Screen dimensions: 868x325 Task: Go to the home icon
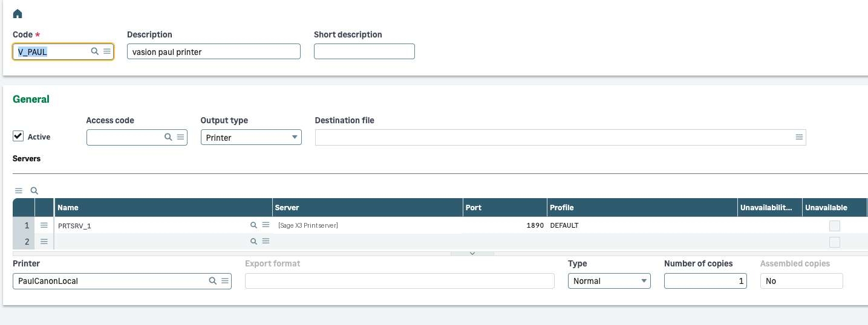(x=18, y=13)
